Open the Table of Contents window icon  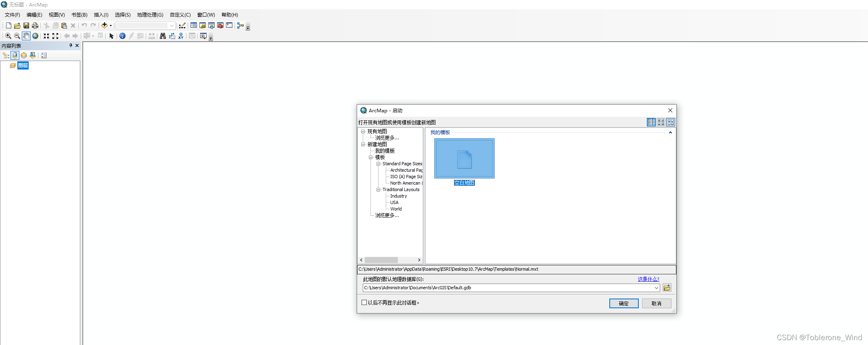click(x=194, y=25)
